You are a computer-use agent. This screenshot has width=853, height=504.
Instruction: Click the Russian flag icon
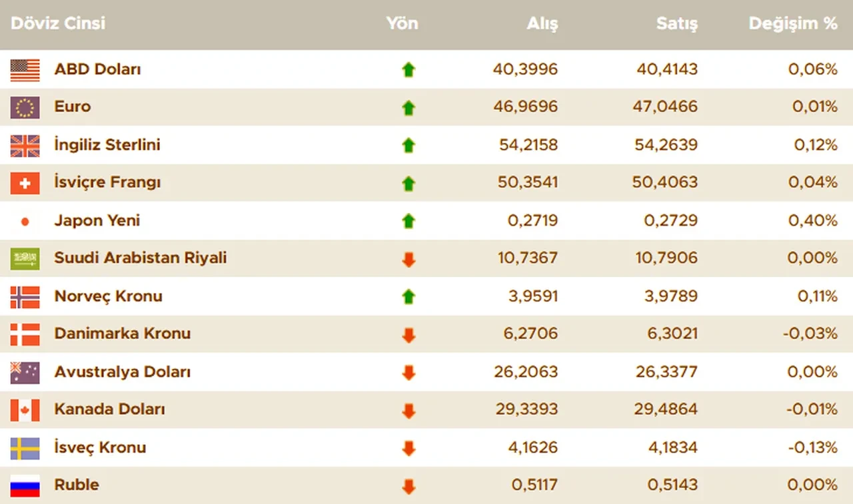point(25,485)
